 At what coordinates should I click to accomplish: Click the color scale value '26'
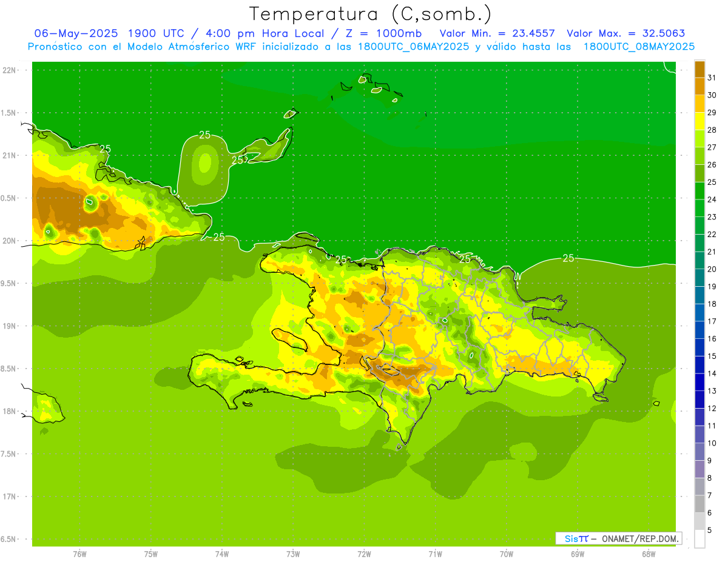(712, 164)
